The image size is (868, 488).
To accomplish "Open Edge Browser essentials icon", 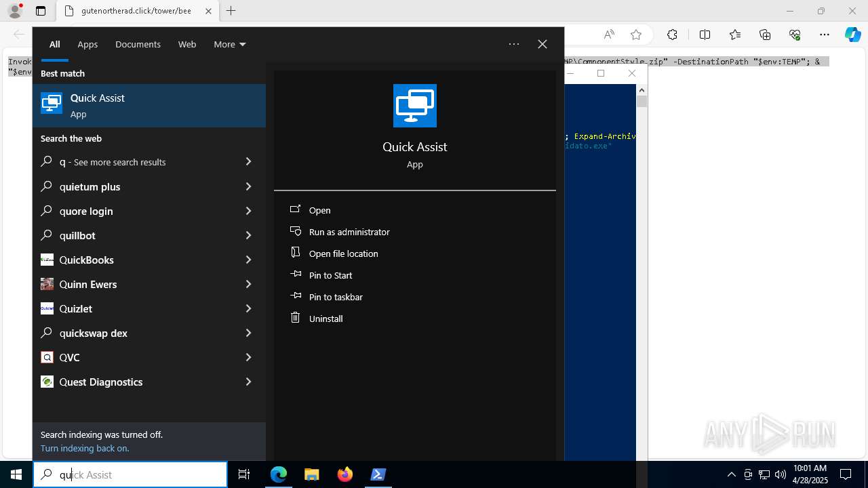I will [x=795, y=35].
